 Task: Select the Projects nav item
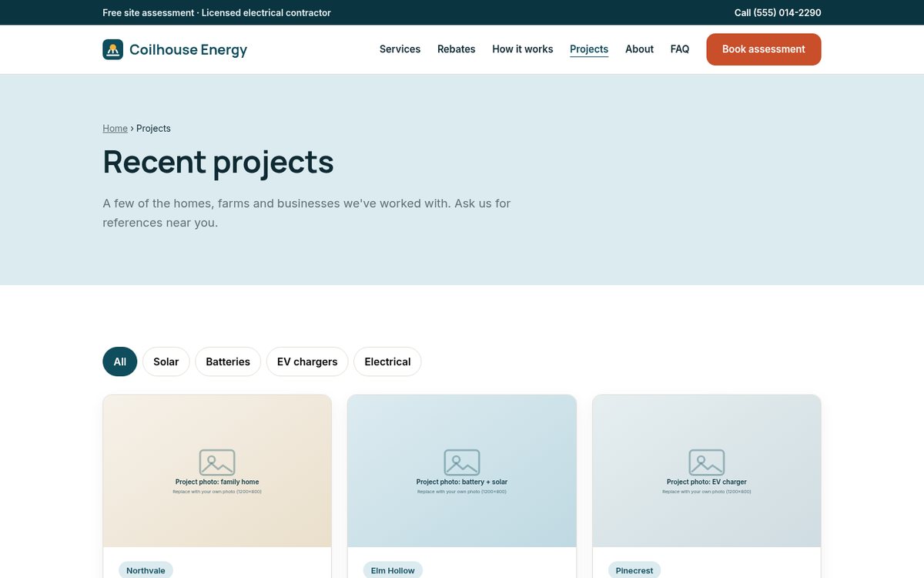[589, 49]
